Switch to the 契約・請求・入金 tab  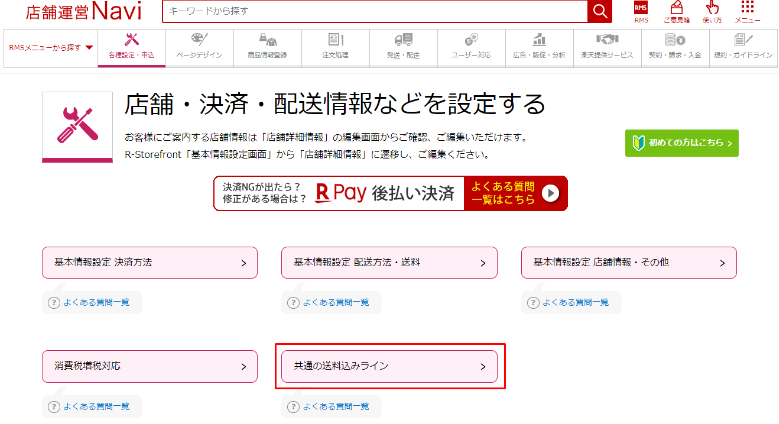click(676, 48)
